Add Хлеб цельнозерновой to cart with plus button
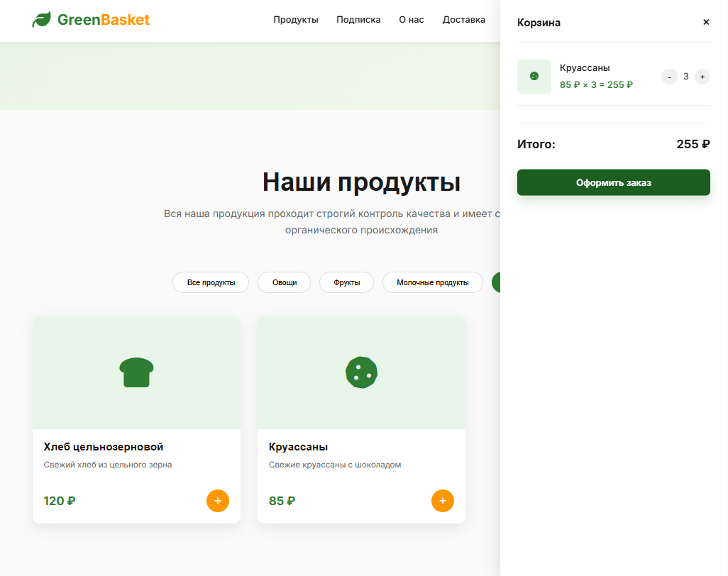 pos(218,501)
